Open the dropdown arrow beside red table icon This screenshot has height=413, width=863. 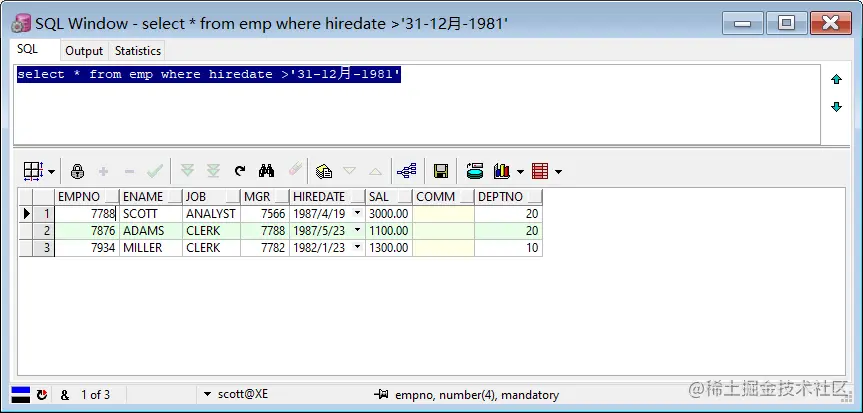[558, 172]
